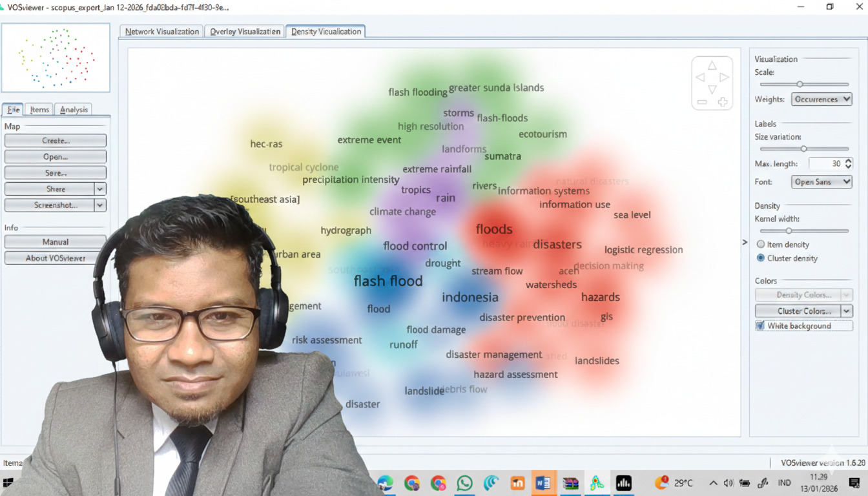This screenshot has height=496, width=868.
Task: Click the zoom out minus icon on map
Action: click(702, 102)
